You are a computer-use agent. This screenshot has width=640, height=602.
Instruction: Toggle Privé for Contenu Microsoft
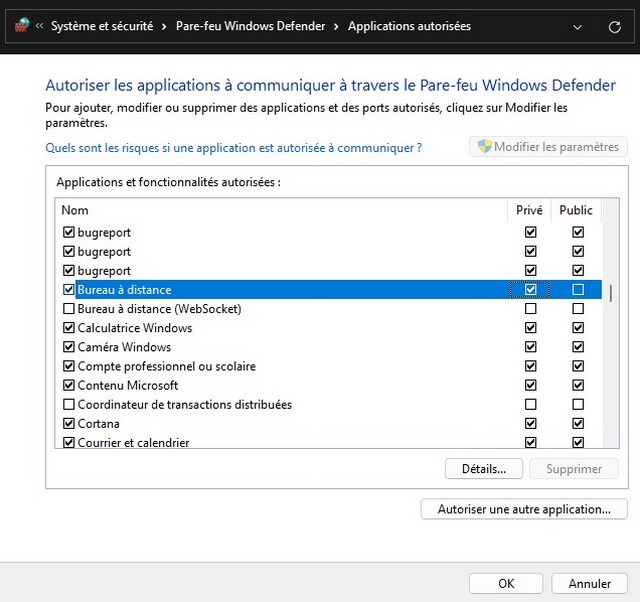[531, 385]
